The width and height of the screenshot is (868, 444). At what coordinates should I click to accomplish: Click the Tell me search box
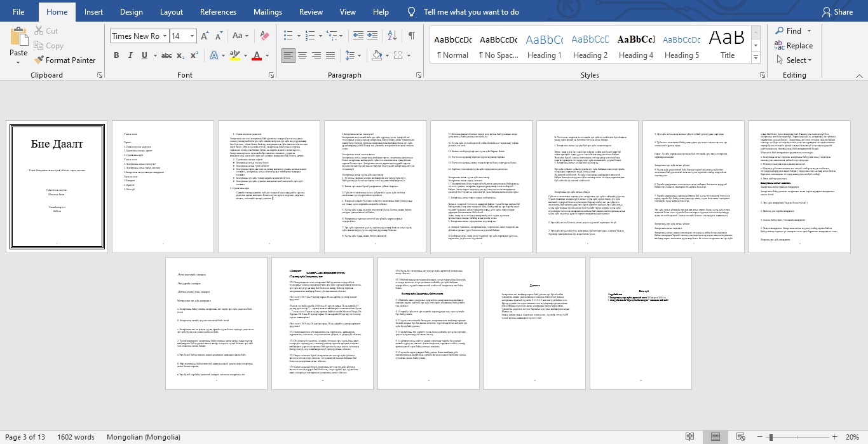point(471,11)
